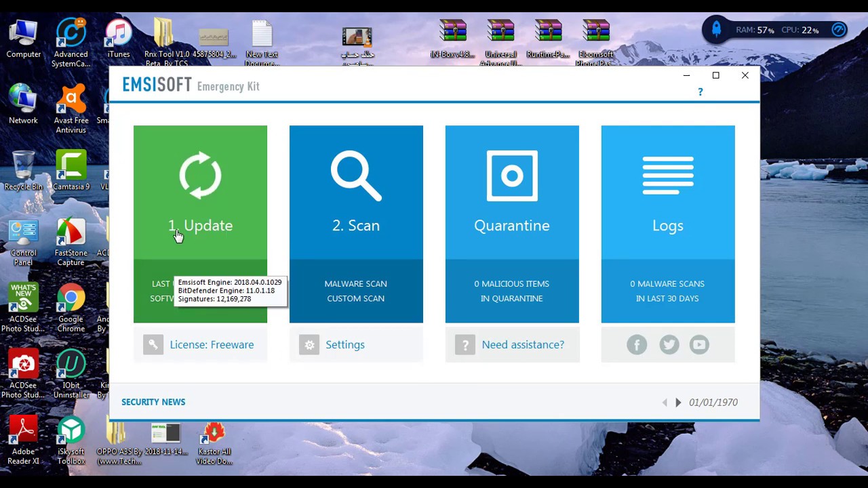Viewport: 868px width, 488px height.
Task: Start a Malware Scan
Action: coord(356,284)
